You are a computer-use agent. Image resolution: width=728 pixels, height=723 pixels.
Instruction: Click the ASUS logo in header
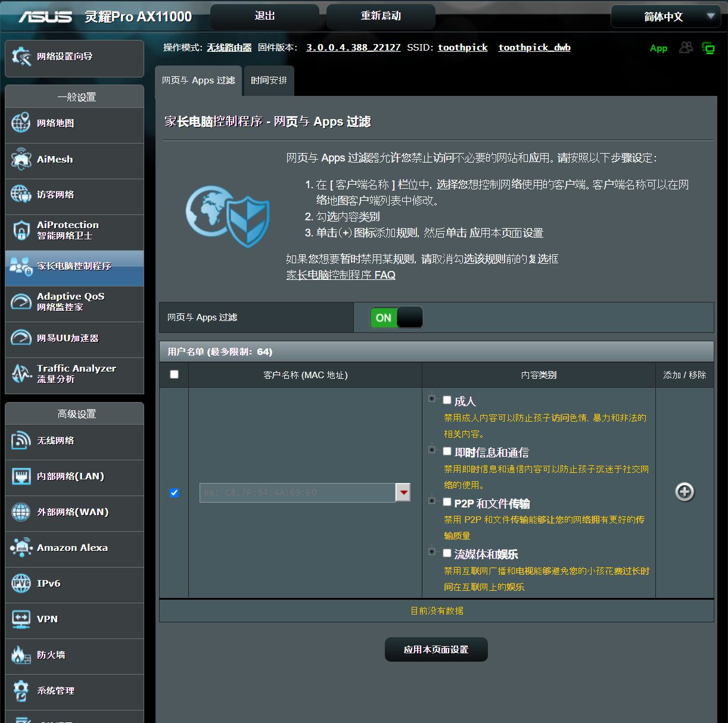pyautogui.click(x=45, y=17)
